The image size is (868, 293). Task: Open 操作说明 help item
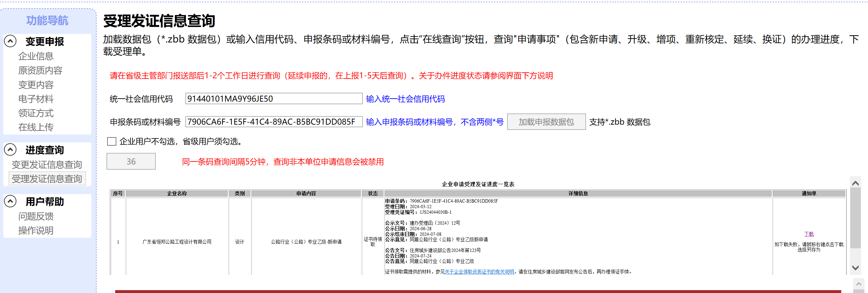point(36,230)
